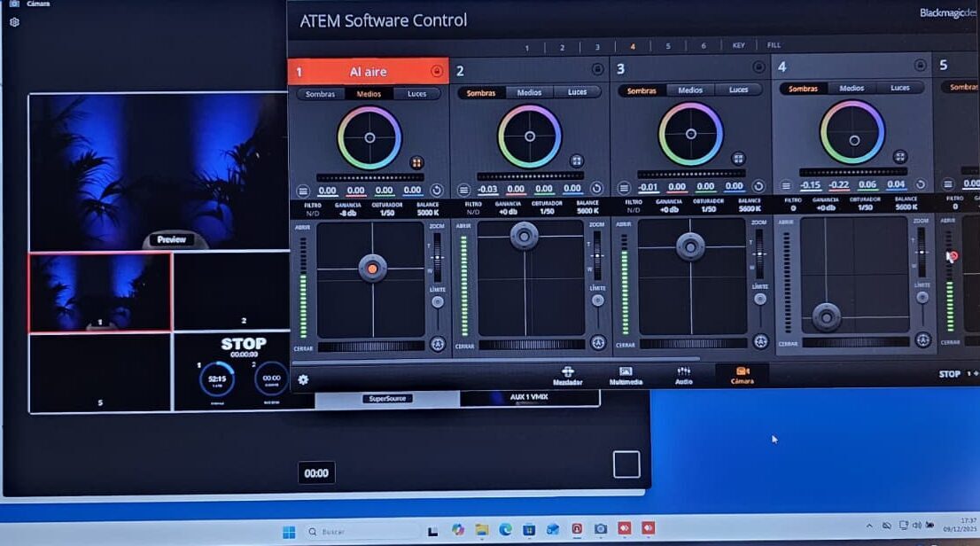Open camera 2 Filtro N/D dropdown
This screenshot has width=980, height=546.
tap(473, 207)
